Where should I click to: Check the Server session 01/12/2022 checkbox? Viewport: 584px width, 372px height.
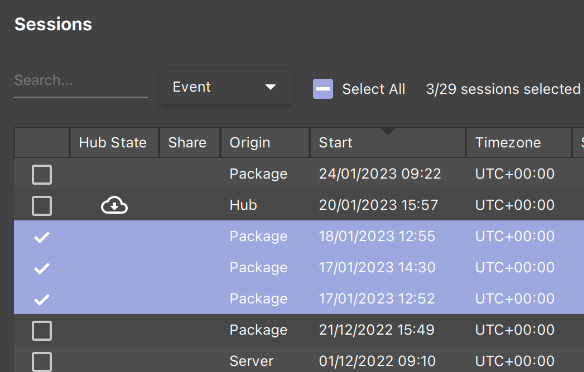click(x=42, y=362)
